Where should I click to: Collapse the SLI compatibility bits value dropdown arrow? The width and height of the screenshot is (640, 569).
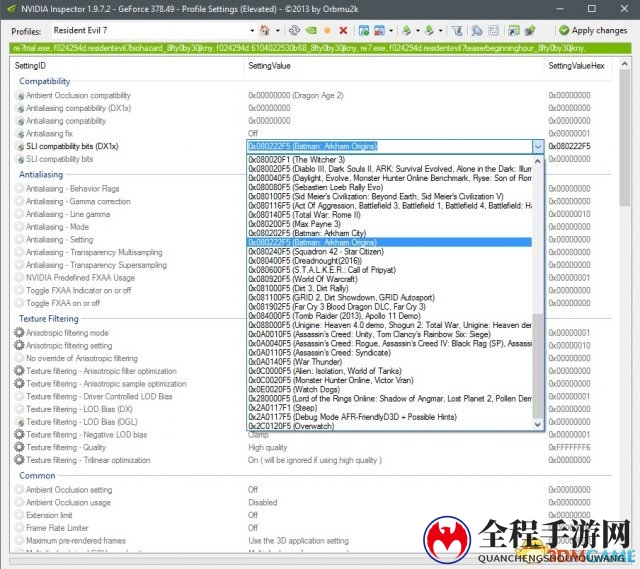(538, 146)
